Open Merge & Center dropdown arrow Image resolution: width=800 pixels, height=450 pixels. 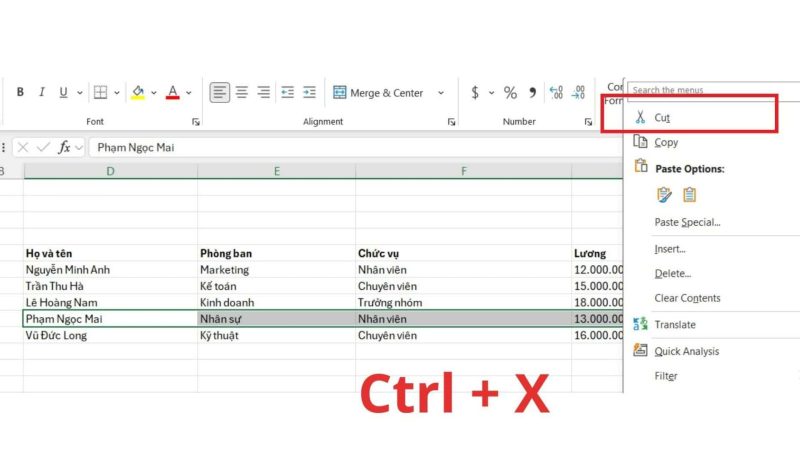tap(441, 93)
